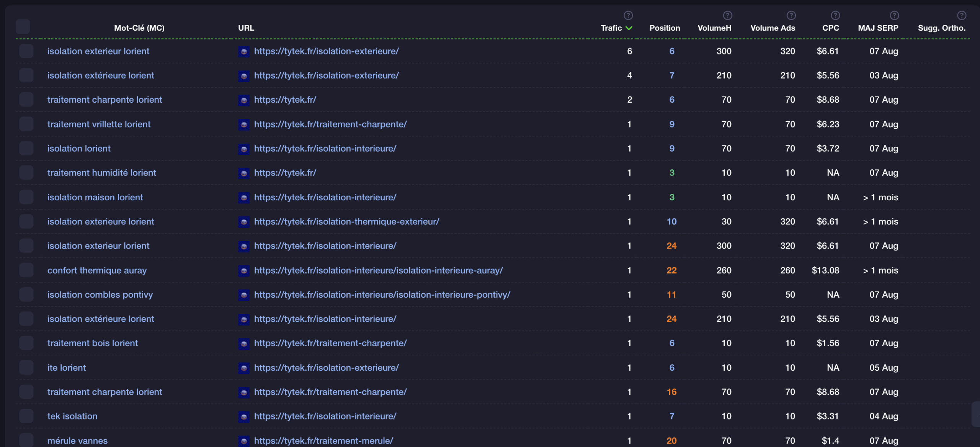This screenshot has width=980, height=447.
Task: Click the favicon in the traitement humidité lorient row
Action: point(243,173)
